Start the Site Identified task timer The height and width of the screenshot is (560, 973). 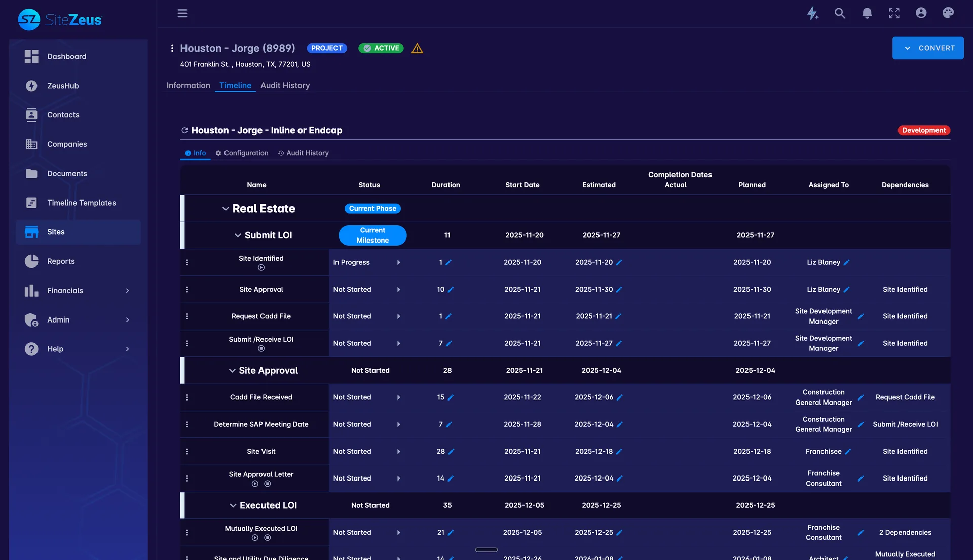[x=261, y=268]
